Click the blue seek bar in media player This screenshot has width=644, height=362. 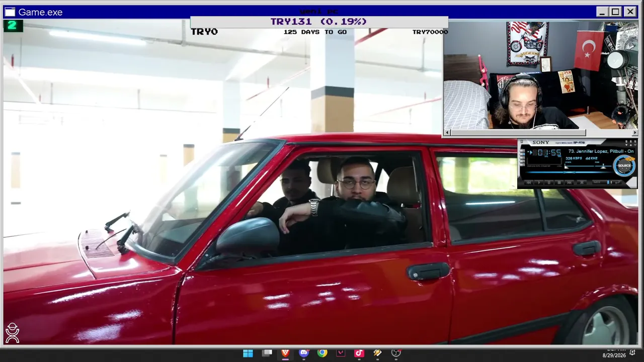tap(569, 173)
